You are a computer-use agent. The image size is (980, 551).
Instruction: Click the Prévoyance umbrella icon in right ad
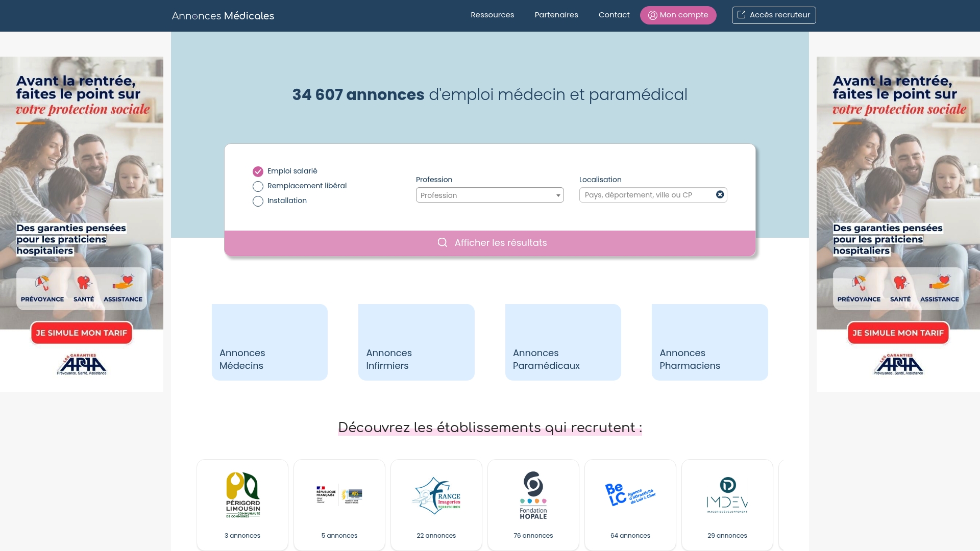(x=859, y=283)
